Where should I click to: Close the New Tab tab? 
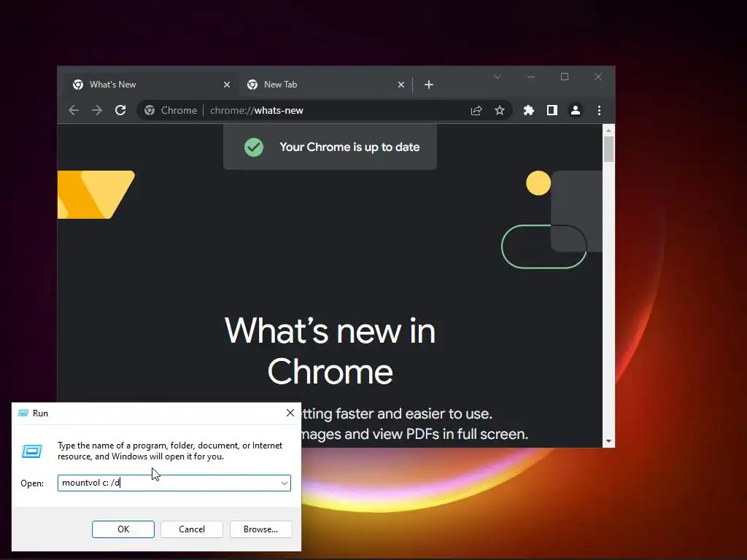coord(401,85)
